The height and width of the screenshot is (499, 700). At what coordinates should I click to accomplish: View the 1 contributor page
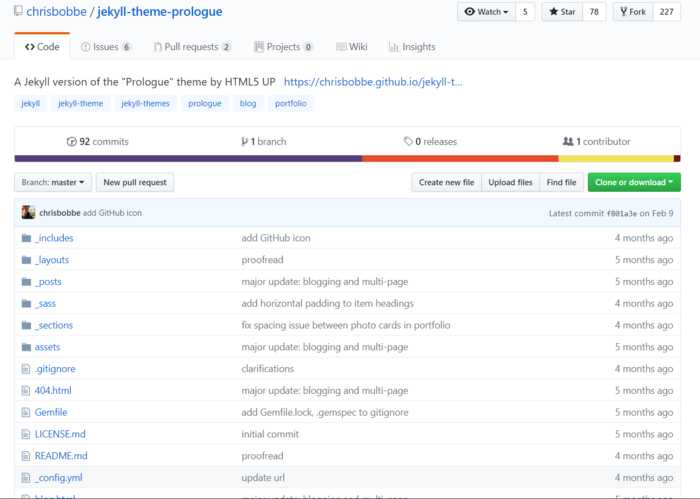[596, 141]
